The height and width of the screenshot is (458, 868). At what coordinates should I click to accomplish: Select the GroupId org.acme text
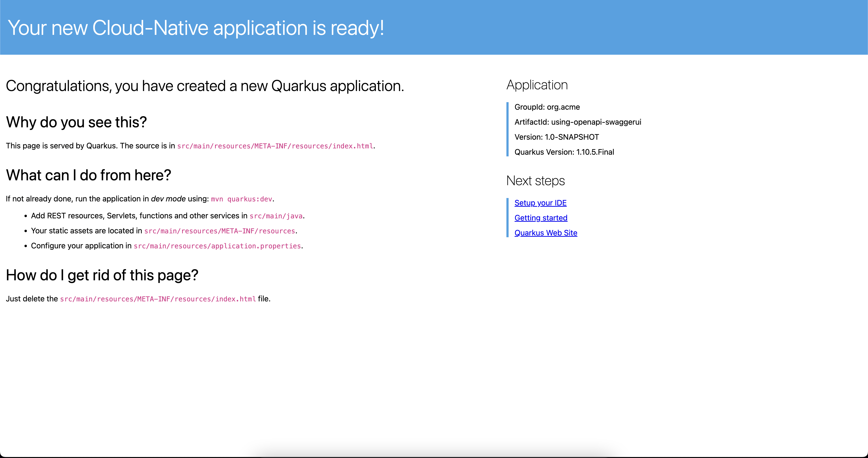[547, 107]
